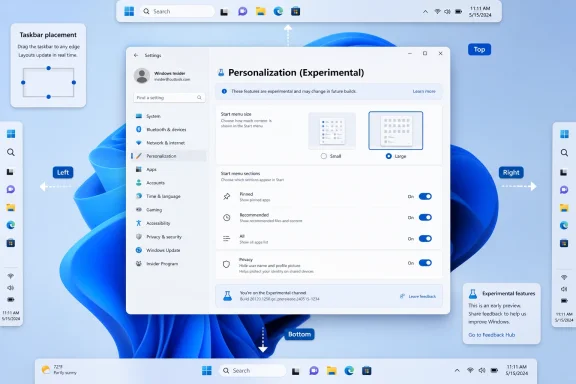
Task: Click the Right placement label
Action: click(511, 172)
